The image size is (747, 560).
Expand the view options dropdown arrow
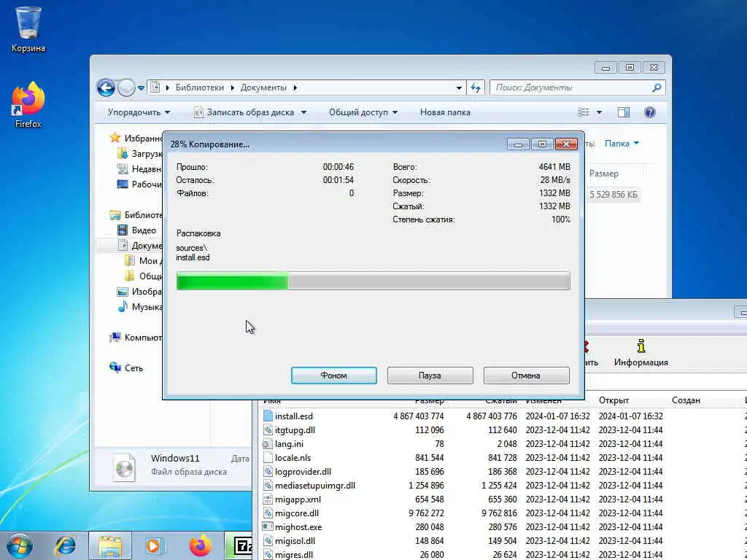point(600,113)
